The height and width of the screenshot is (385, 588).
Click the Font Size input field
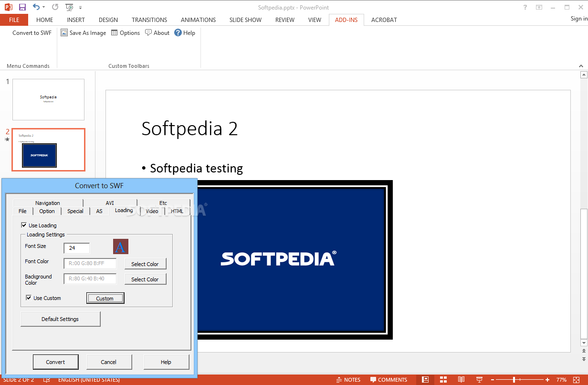(x=76, y=248)
